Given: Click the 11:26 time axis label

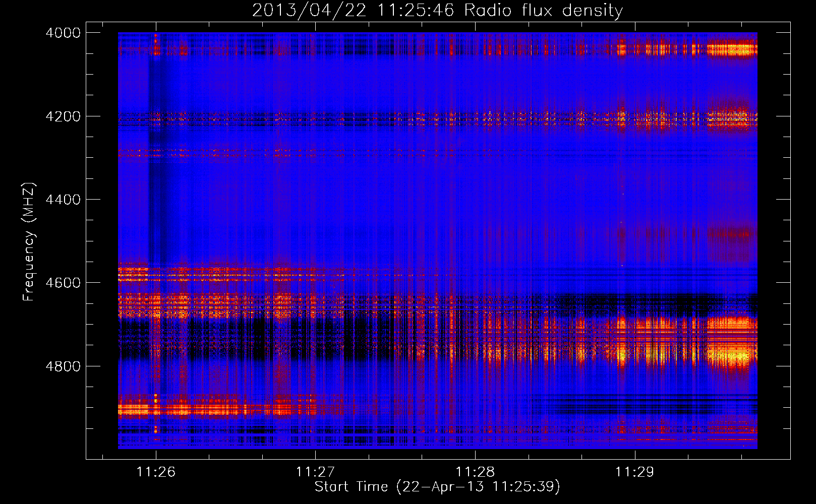Looking at the screenshot, I should pos(156,472).
